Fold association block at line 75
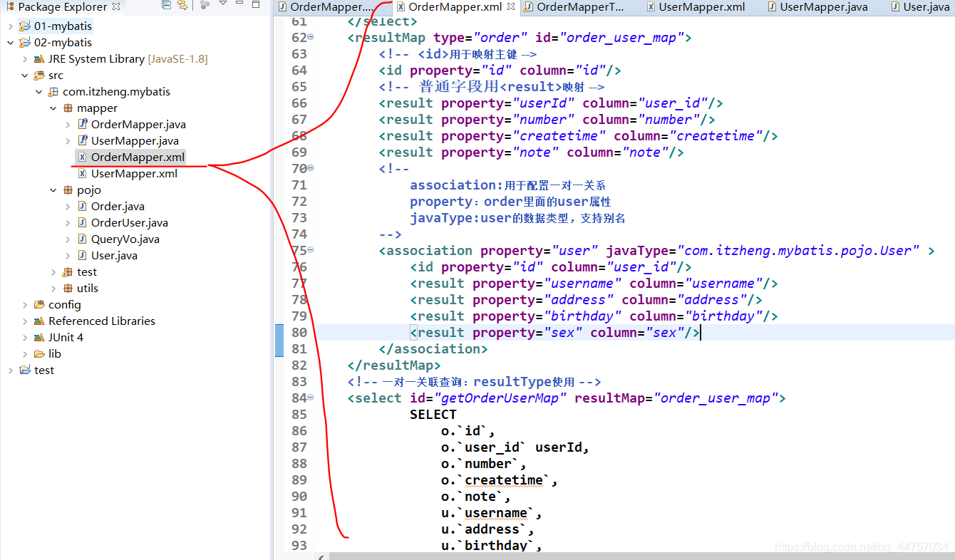Viewport: 955px width, 560px height. 310,250
